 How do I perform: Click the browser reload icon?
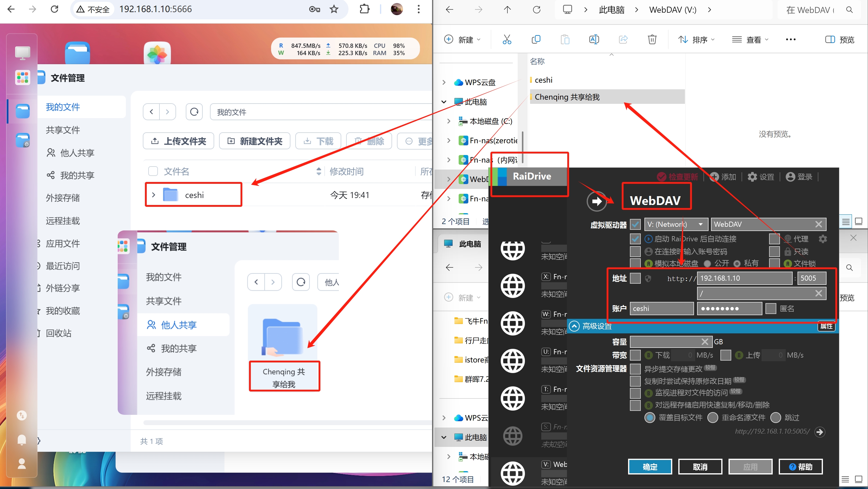[x=54, y=9]
